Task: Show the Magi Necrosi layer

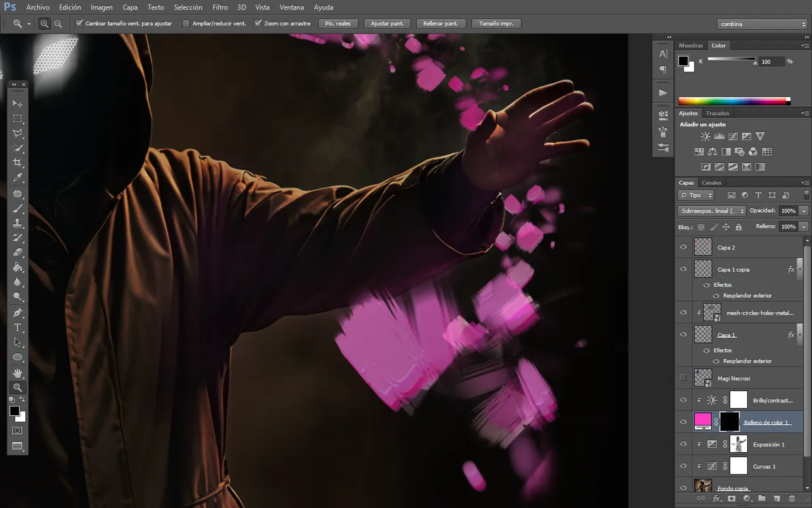Action: tap(683, 378)
